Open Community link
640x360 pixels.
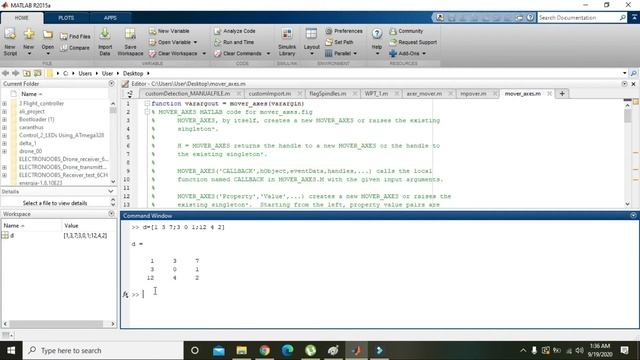pos(406,31)
